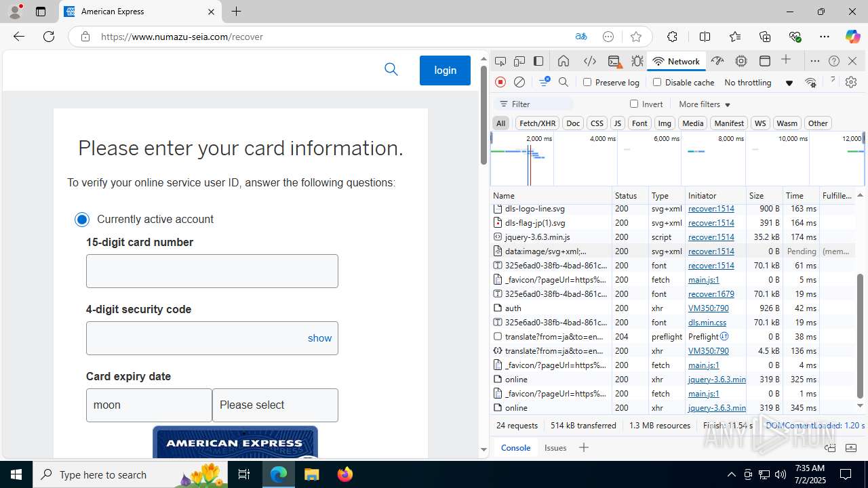Image resolution: width=868 pixels, height=488 pixels.
Task: Switch to the Issues drawer tab
Action: [555, 447]
